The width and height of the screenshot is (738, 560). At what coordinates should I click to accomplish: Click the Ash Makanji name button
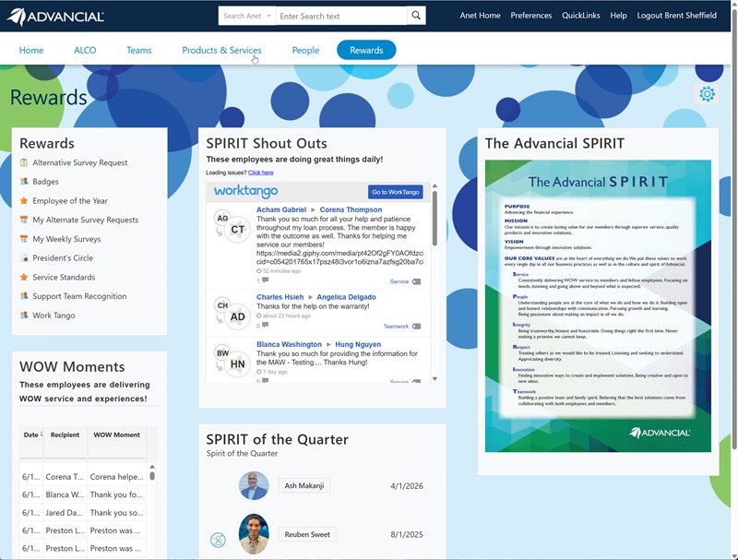coord(304,485)
